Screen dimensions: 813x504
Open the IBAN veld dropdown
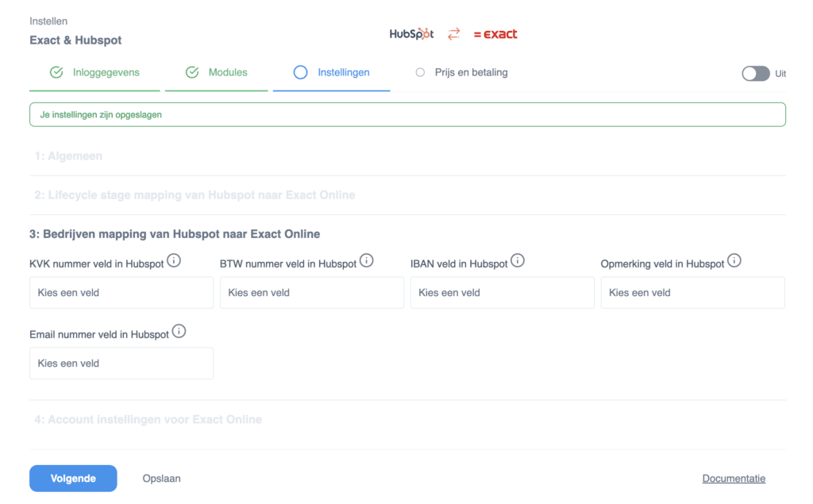pos(503,293)
